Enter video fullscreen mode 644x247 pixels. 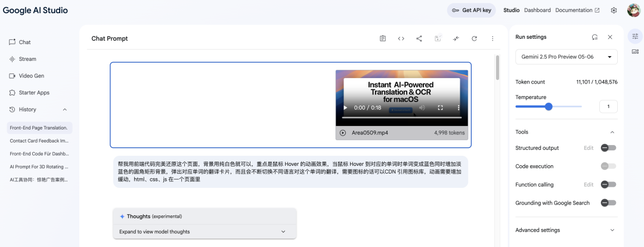[x=440, y=108]
